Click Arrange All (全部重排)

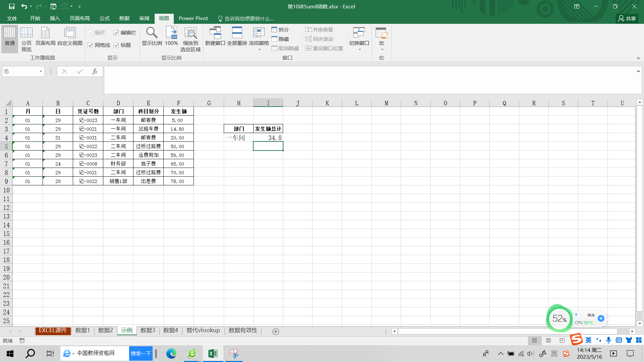point(237,36)
